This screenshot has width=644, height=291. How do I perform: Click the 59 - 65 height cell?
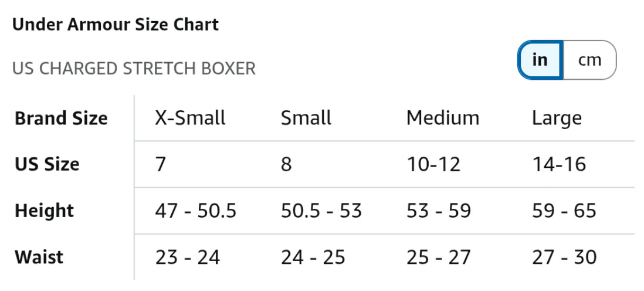[564, 211]
